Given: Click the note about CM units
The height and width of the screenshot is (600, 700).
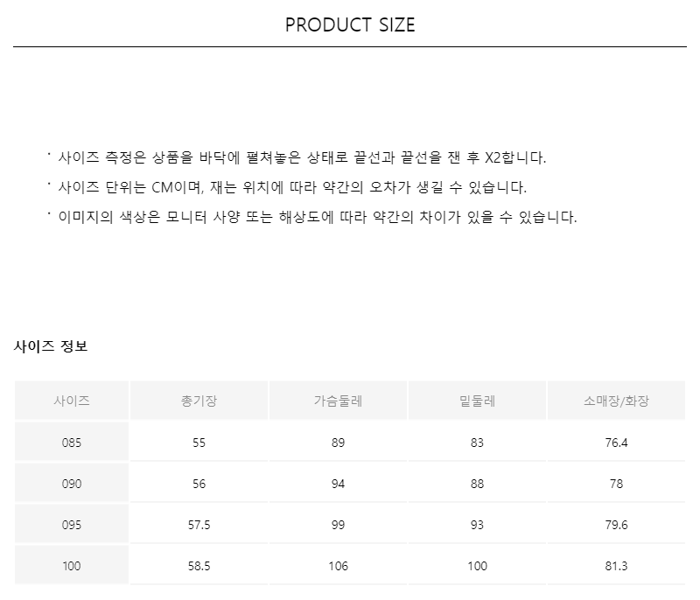Looking at the screenshot, I should 292,188.
